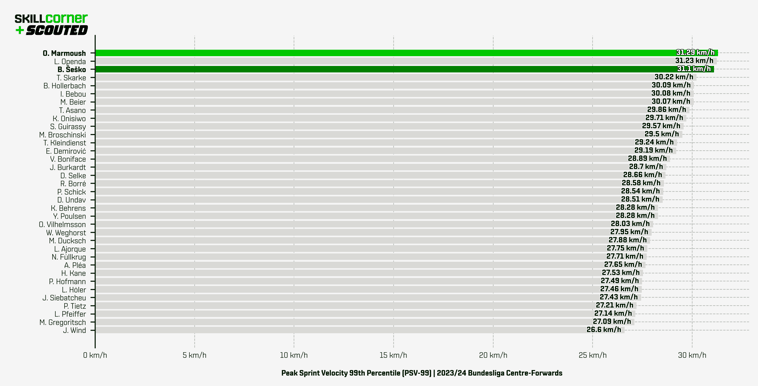Select the O. Marmoush bright green bar
Image resolution: width=758 pixels, height=386 pixels.
[x=407, y=53]
